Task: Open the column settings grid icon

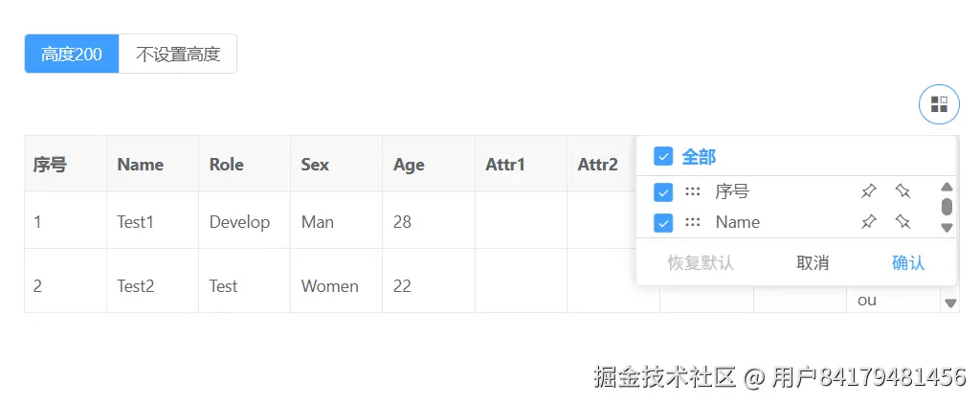Action: [939, 104]
